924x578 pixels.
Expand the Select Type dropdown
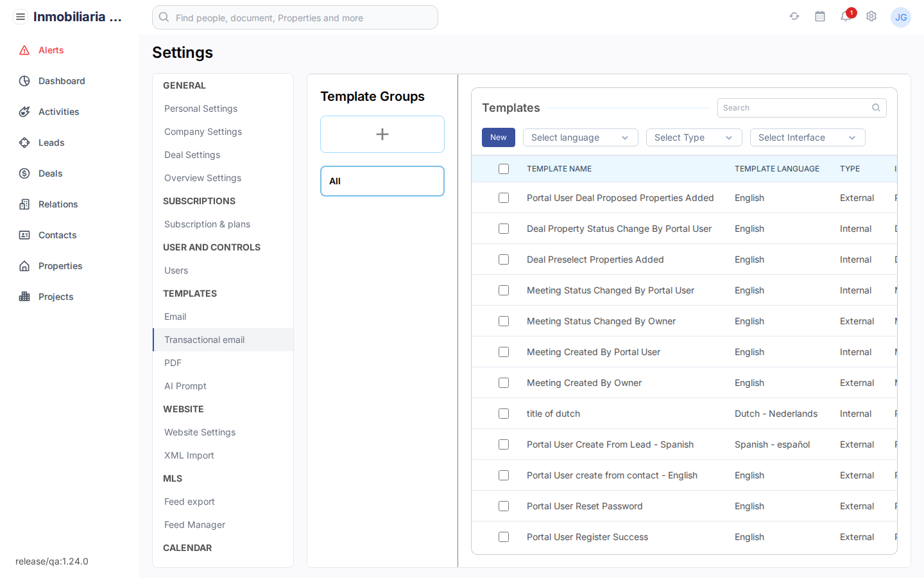pos(694,137)
